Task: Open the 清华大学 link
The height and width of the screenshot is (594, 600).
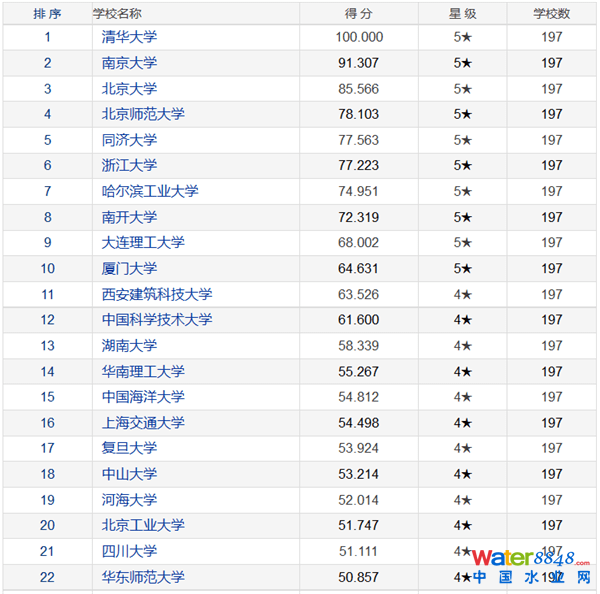Action: [129, 37]
